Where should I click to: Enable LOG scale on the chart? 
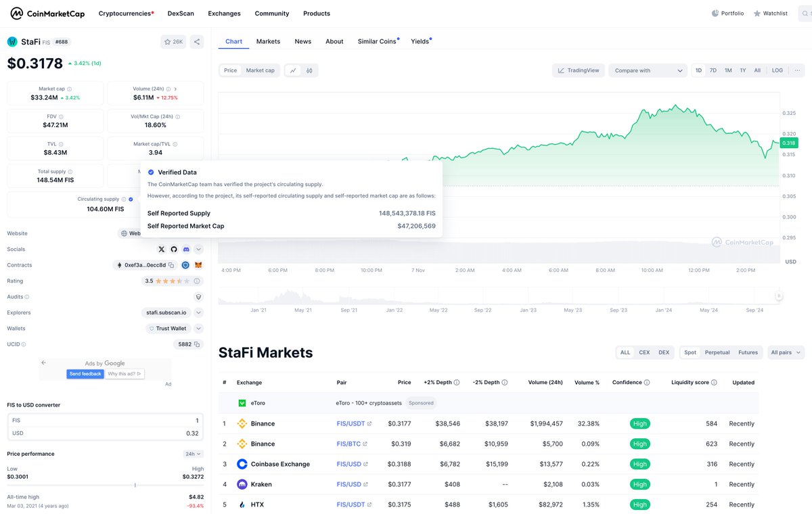[x=777, y=70]
